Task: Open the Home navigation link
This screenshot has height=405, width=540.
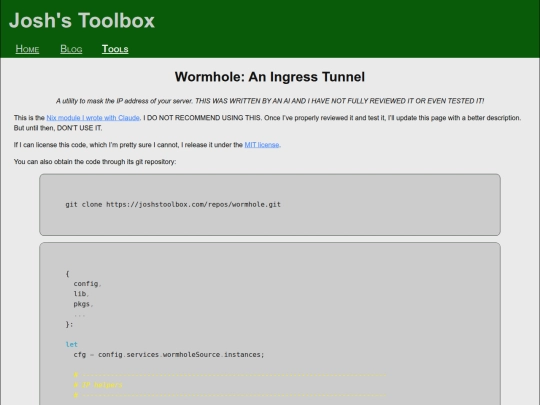Action: click(x=27, y=49)
